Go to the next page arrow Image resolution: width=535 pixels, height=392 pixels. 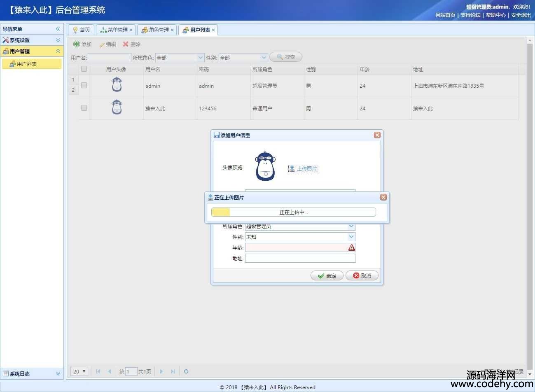[x=161, y=371]
